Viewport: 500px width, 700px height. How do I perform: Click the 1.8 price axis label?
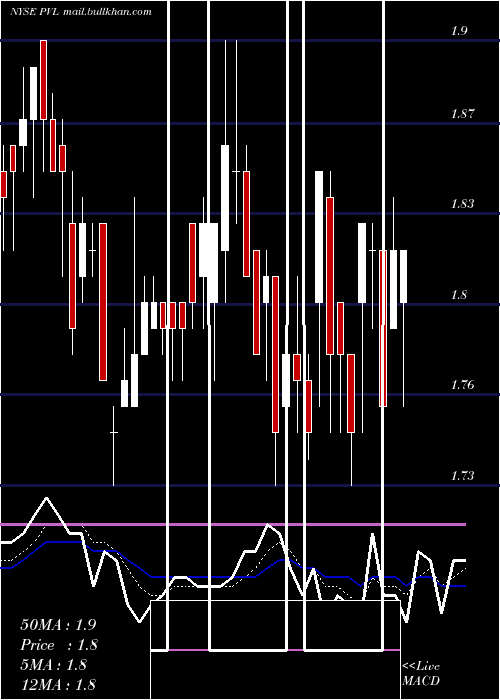point(459,295)
